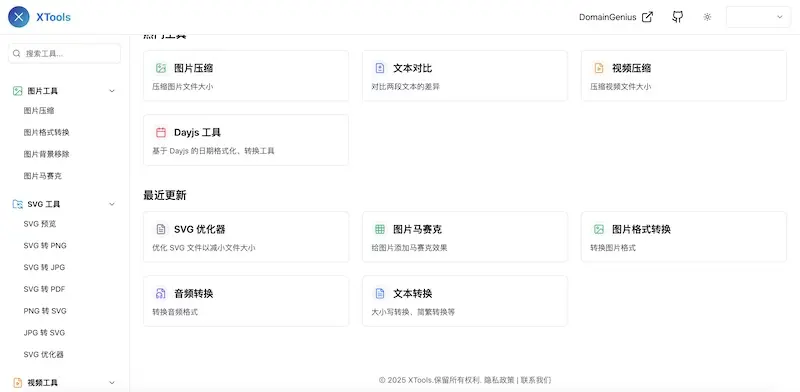Click the 文本转换 card document icon
Viewport: 800px width, 392px height.
pos(380,293)
